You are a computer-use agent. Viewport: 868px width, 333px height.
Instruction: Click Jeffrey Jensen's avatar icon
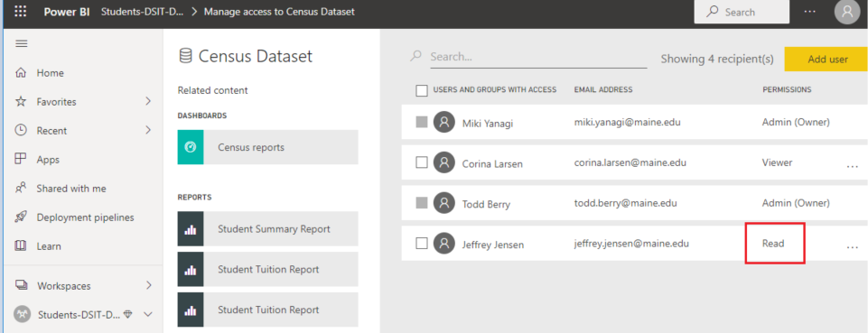pyautogui.click(x=443, y=244)
